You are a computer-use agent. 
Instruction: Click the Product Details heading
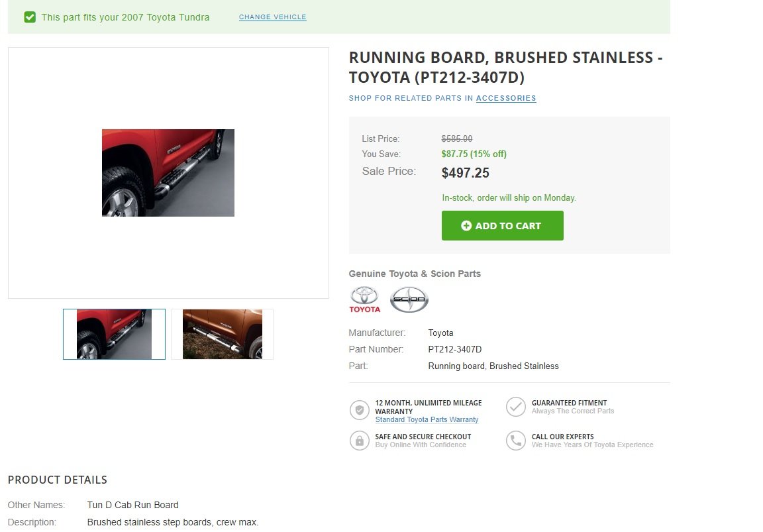58,480
